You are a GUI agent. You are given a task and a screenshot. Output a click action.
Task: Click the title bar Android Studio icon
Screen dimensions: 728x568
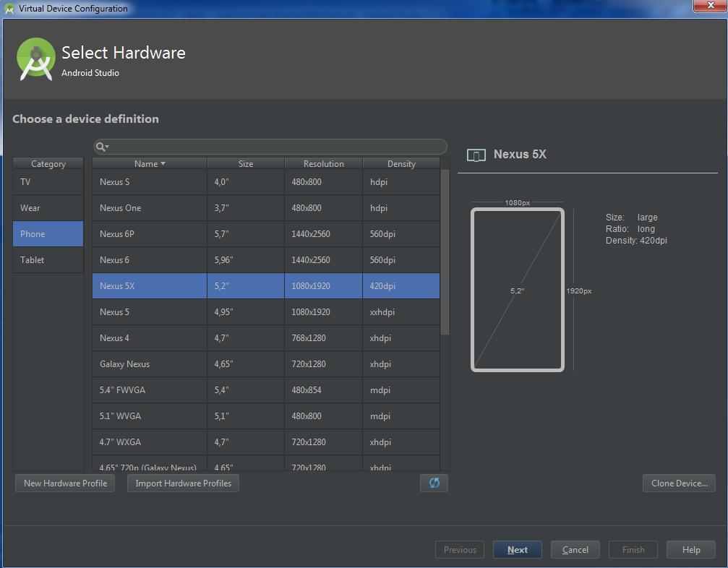click(x=9, y=9)
